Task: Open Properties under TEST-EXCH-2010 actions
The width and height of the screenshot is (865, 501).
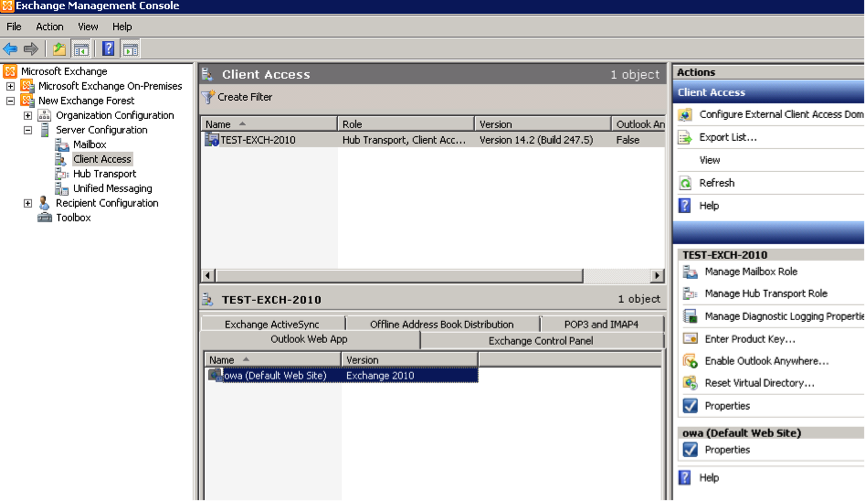Action: (727, 406)
